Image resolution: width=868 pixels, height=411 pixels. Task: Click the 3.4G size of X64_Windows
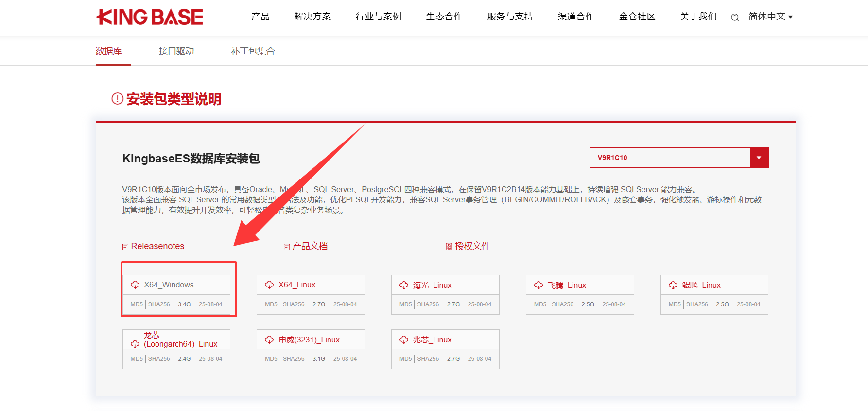(184, 304)
